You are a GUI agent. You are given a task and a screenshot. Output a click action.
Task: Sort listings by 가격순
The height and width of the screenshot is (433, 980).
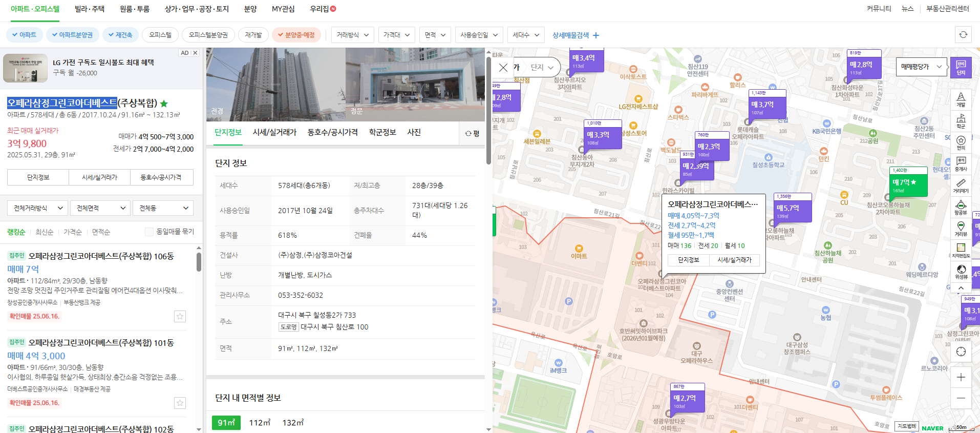(x=73, y=232)
